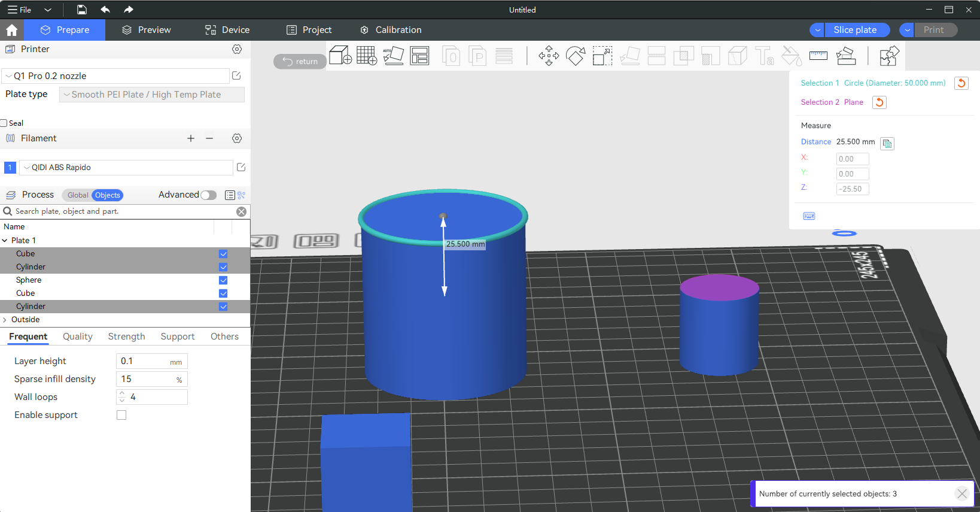Click the Auto orient icon

tap(393, 56)
